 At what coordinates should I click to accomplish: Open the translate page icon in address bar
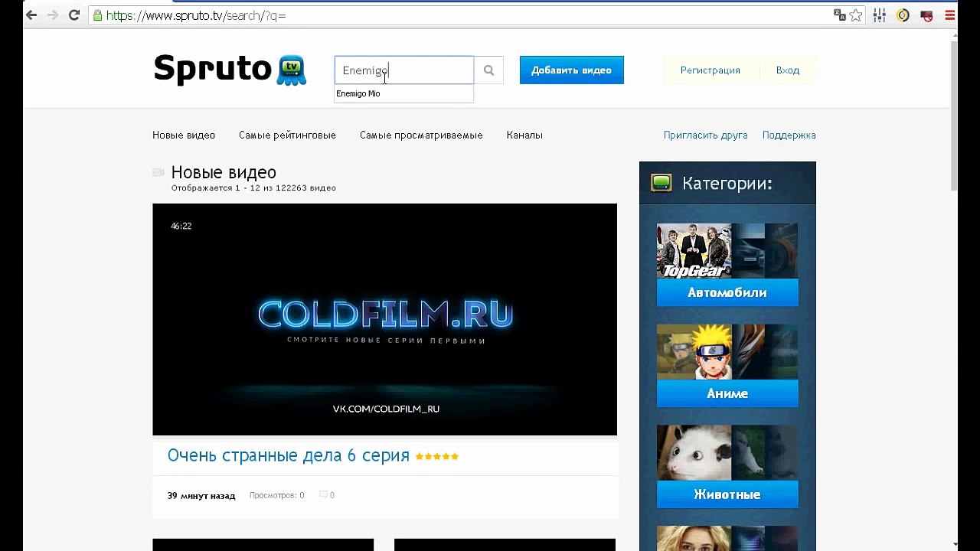[839, 15]
